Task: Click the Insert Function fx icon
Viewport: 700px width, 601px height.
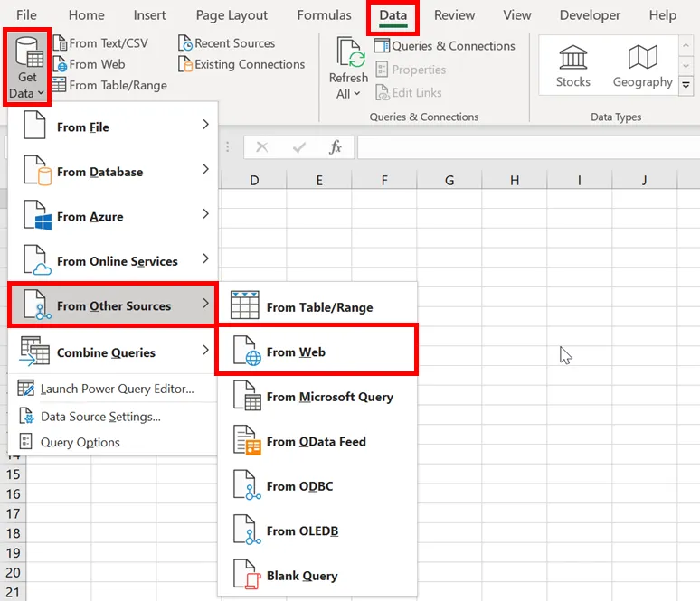Action: tap(336, 147)
